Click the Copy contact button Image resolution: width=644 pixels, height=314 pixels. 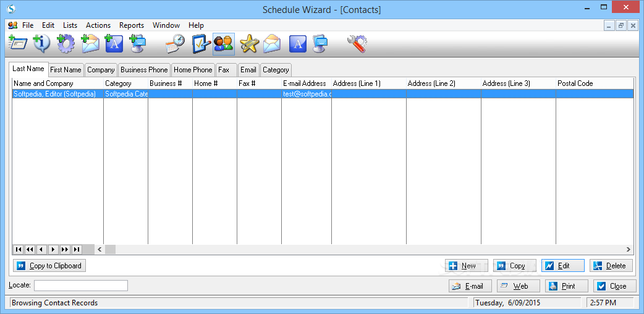[x=515, y=266]
